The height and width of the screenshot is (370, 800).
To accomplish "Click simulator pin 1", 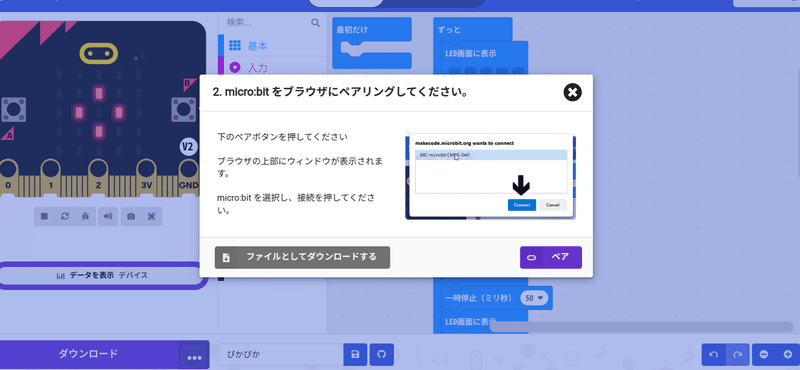I will [51, 176].
